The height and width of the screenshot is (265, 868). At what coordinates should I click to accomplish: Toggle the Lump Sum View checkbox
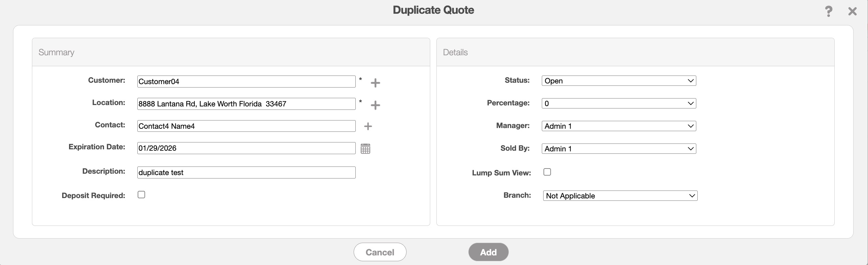click(x=547, y=172)
